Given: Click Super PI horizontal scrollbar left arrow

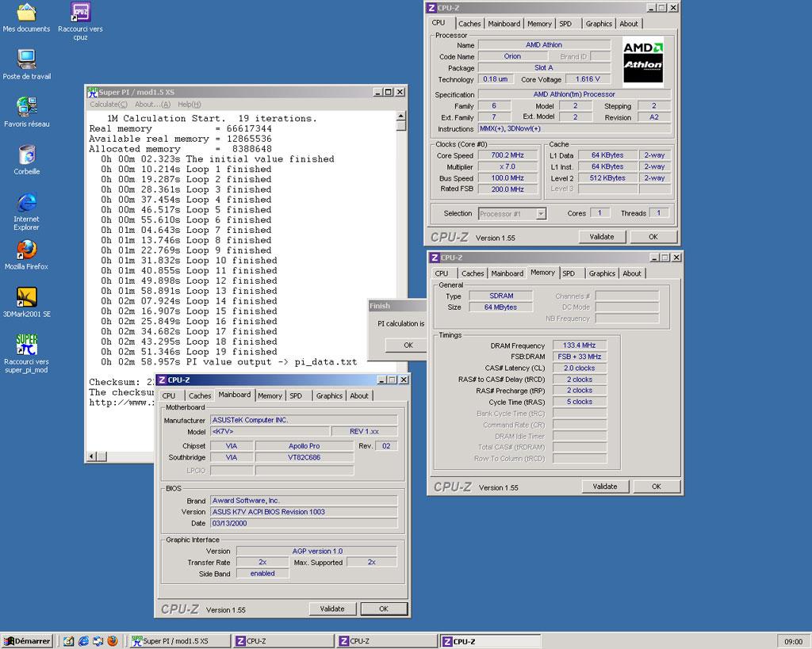Looking at the screenshot, I should [x=92, y=456].
